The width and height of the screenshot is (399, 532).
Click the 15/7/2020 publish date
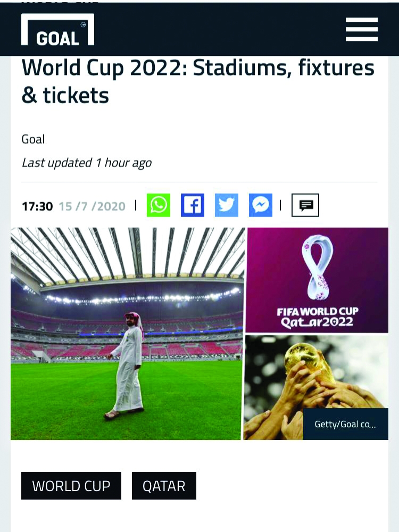pos(92,206)
